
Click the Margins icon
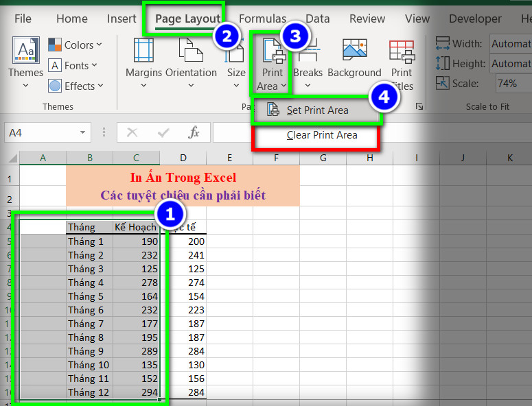(143, 51)
